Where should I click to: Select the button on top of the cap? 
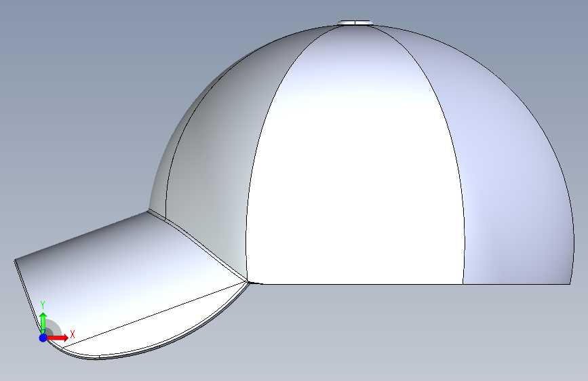pos(355,23)
